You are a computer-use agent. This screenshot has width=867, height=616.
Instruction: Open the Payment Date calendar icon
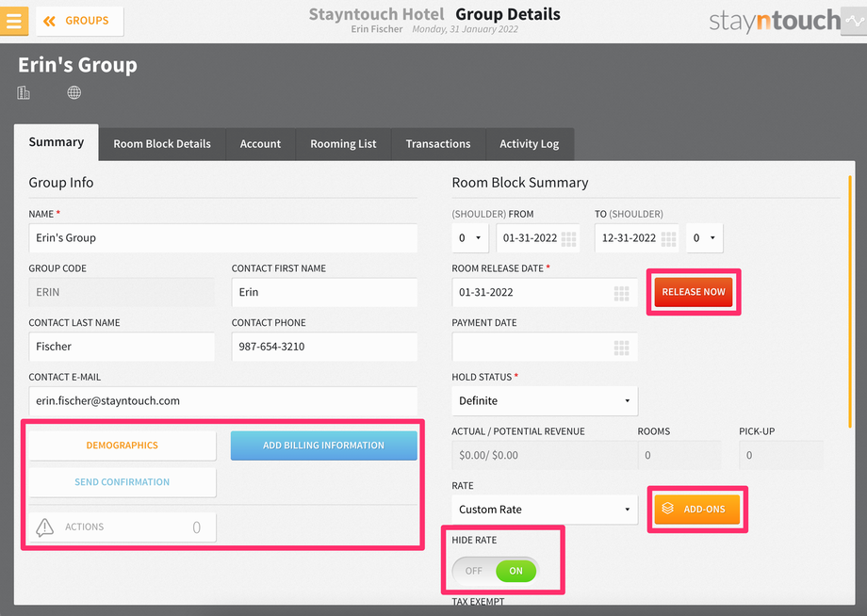pos(621,348)
